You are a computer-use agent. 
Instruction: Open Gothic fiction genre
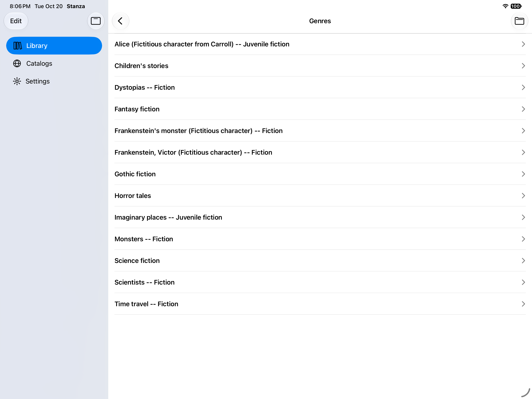point(320,174)
